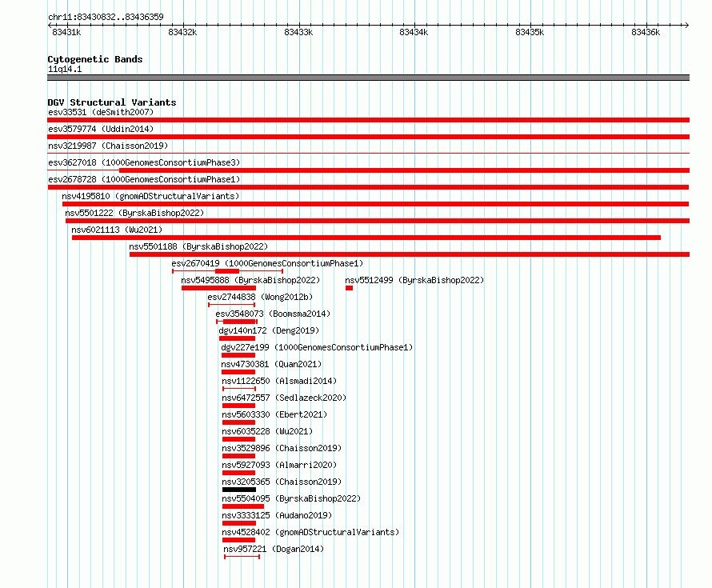The image size is (712, 588).
Task: Click nsv6021113 (Wu2021) variant label
Action: [117, 230]
